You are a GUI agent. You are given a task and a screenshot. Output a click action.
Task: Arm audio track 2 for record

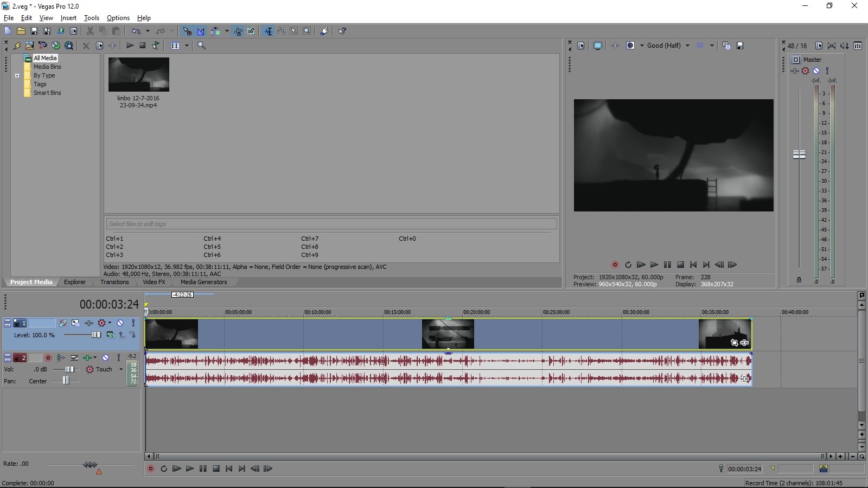(48, 357)
